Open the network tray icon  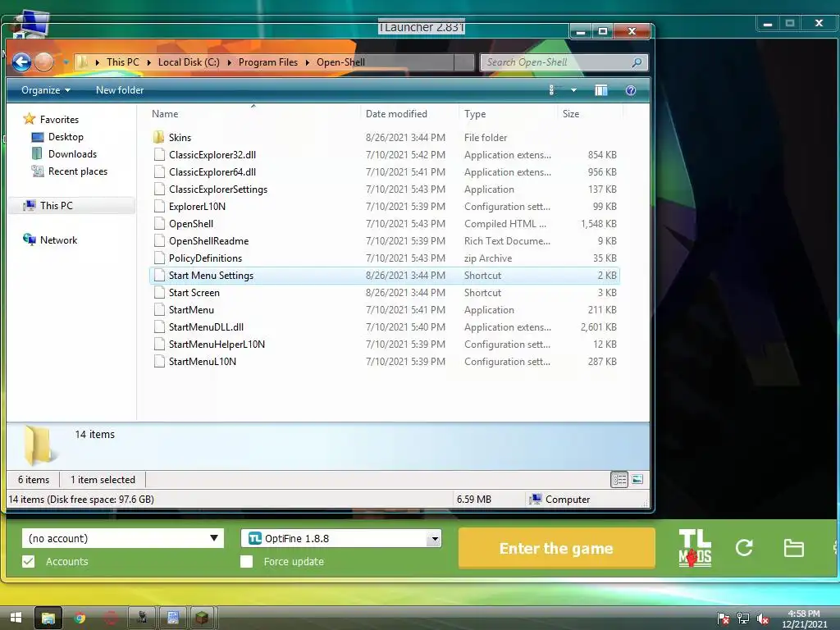click(743, 619)
